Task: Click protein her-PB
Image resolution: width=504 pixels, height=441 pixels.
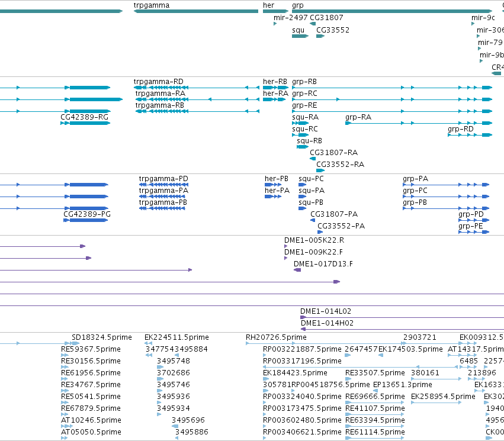Action: (273, 185)
